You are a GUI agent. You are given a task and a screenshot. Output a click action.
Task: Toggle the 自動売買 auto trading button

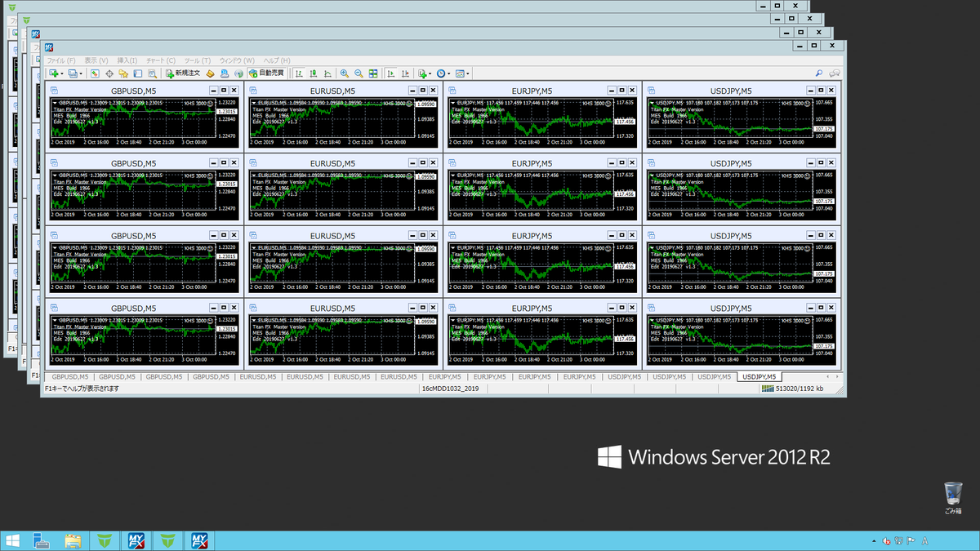266,73
